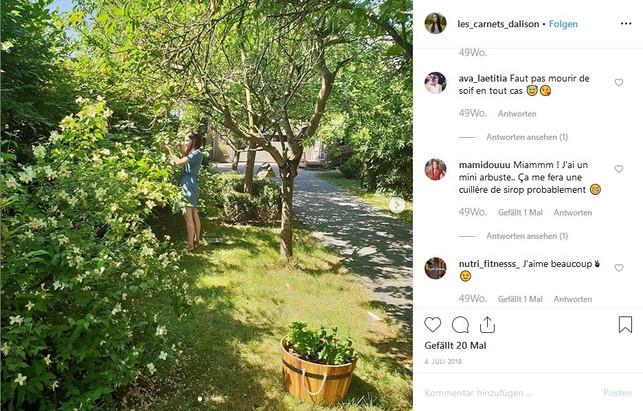
Task: Like the post with the heart icon
Action: point(433,324)
